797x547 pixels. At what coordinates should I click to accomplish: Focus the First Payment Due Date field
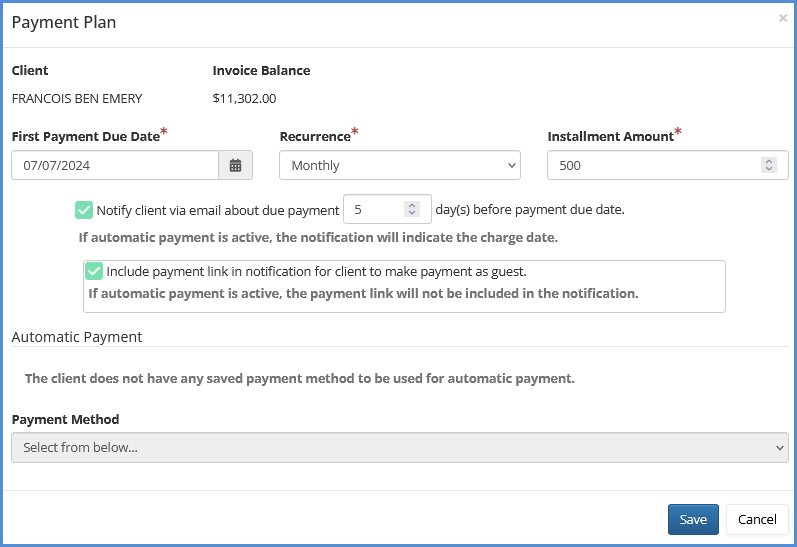115,165
